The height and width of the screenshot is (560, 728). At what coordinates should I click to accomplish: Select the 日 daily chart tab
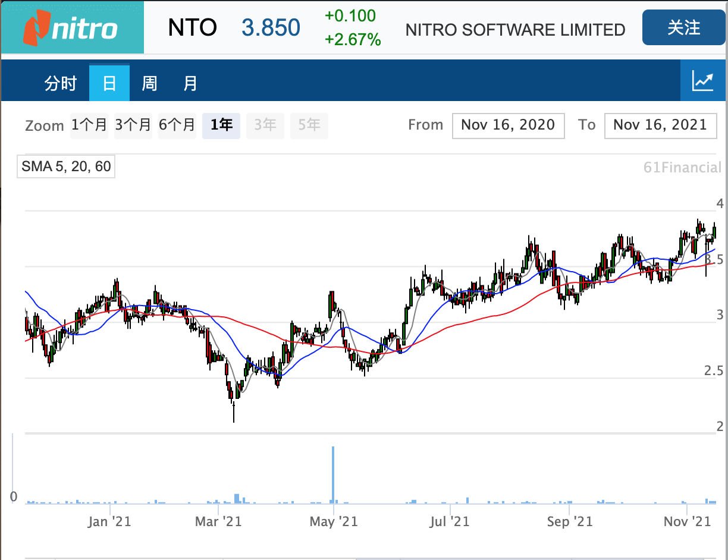(x=109, y=83)
